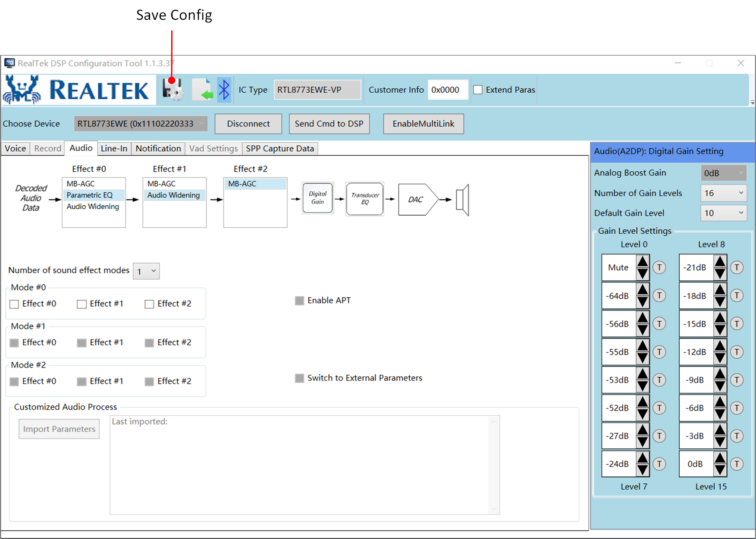Check Effect #0 under Mode #0
Image resolution: width=756 pixels, height=539 pixels.
click(x=14, y=304)
